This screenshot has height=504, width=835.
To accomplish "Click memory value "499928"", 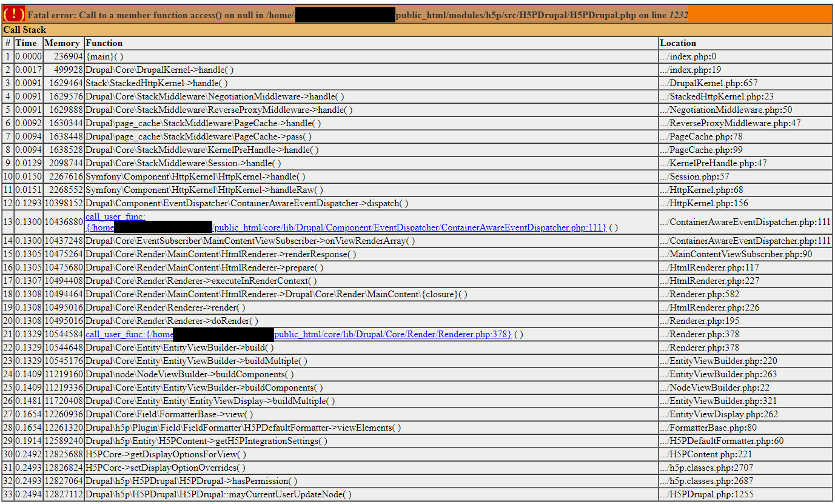I will pyautogui.click(x=68, y=70).
